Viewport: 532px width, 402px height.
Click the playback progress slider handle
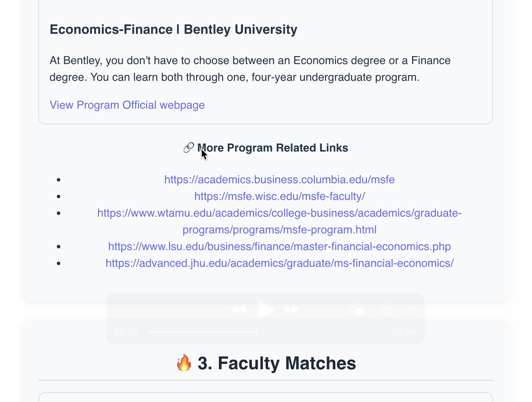pos(258,332)
